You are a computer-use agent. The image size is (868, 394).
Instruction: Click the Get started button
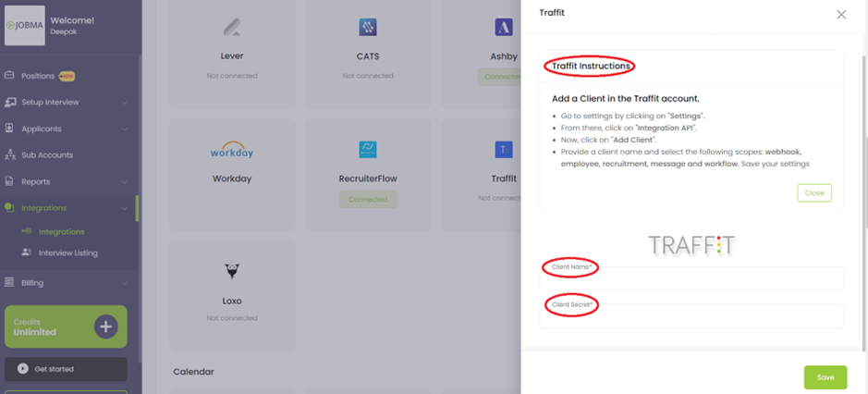pos(66,369)
